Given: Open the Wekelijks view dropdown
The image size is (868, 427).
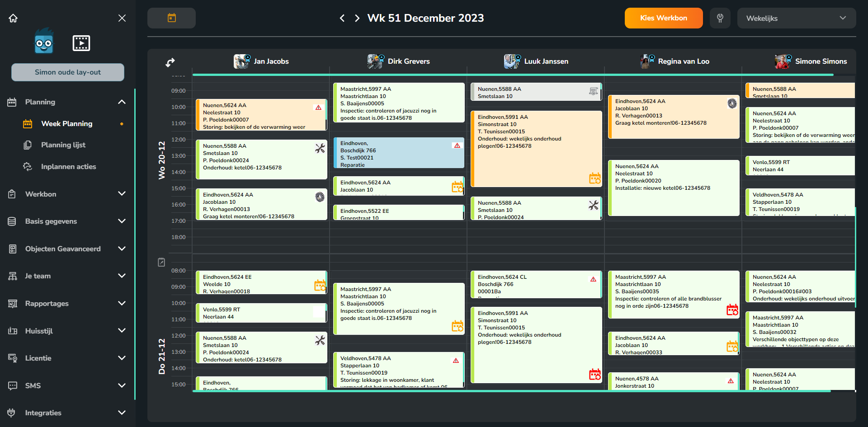Looking at the screenshot, I should 797,18.
